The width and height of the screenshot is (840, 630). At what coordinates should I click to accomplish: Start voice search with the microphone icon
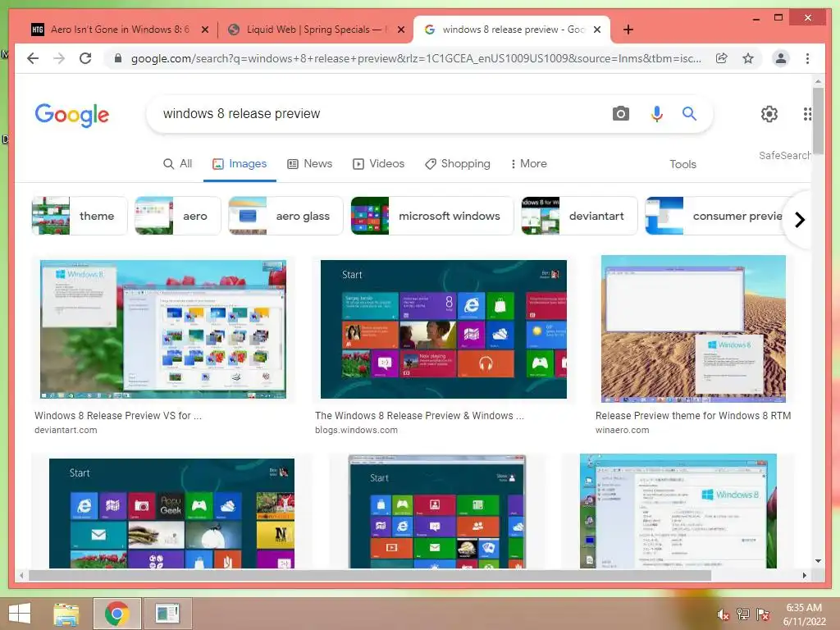coord(656,113)
